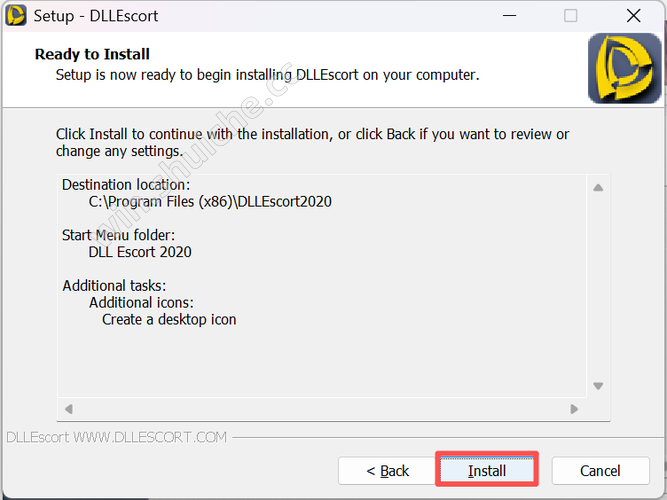This screenshot has width=667, height=500.
Task: Go back with the < Back button
Action: click(x=387, y=471)
